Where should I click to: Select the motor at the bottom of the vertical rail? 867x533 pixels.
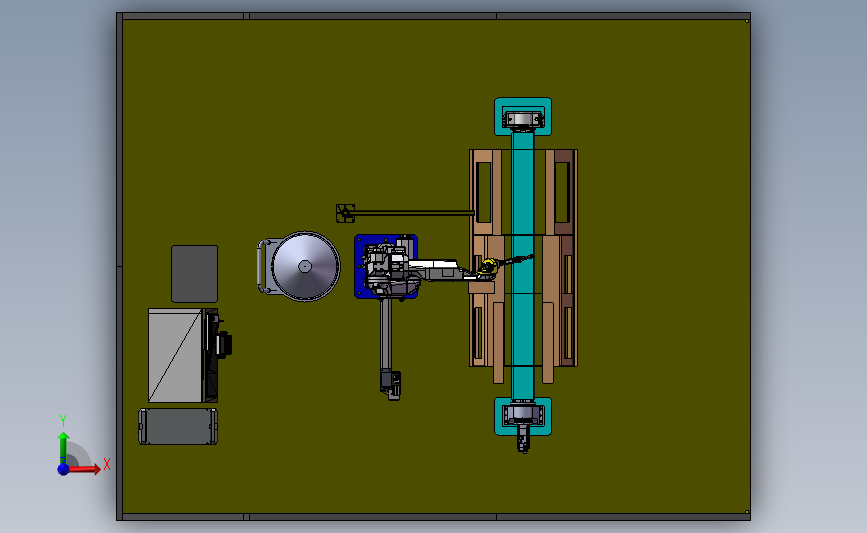390,385
